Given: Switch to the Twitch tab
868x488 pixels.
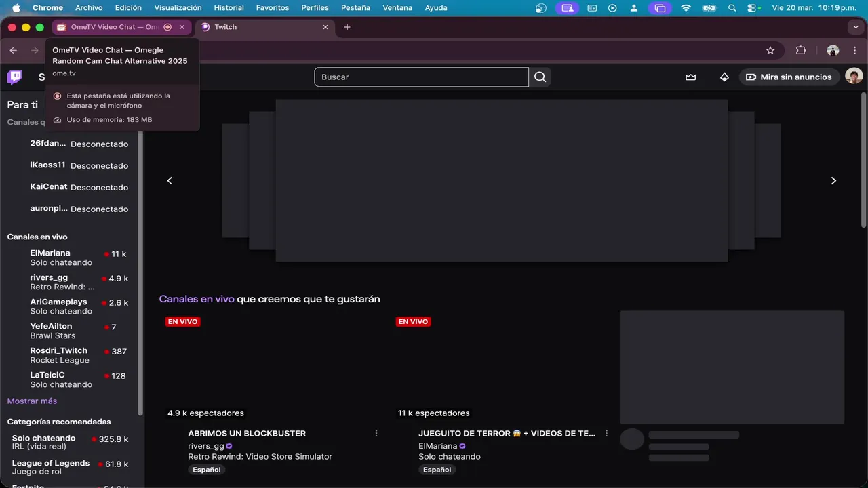Looking at the screenshot, I should point(264,27).
